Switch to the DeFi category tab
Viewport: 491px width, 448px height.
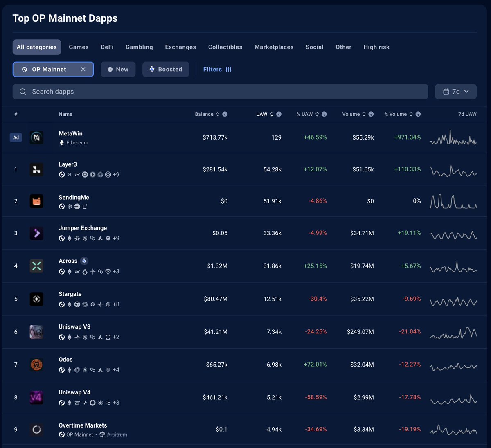pos(107,47)
